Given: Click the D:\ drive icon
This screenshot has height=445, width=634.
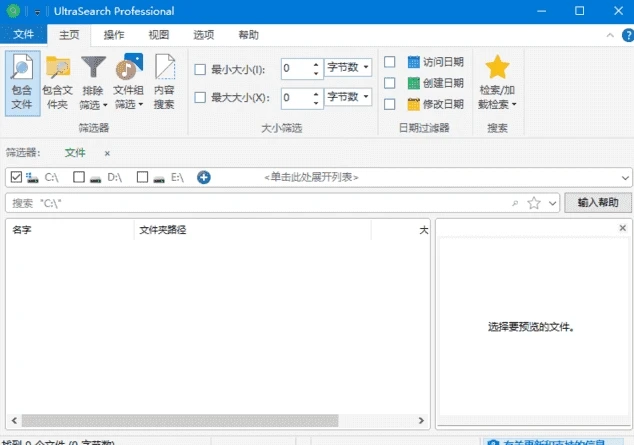Looking at the screenshot, I should (95, 178).
